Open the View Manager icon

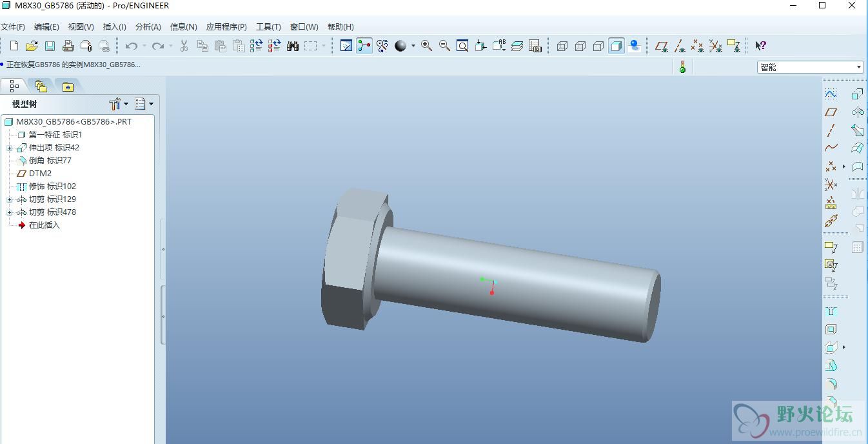[x=535, y=46]
